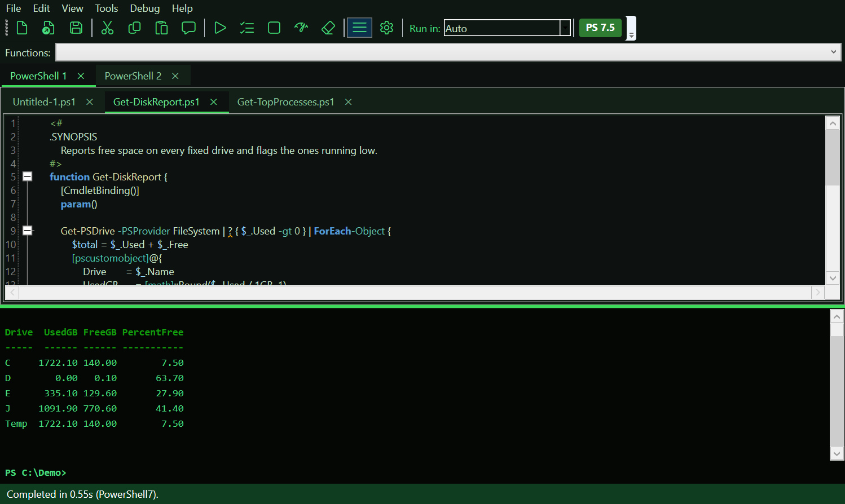Close the PowerShell 1 tab
Image resolution: width=845 pixels, height=504 pixels.
click(81, 76)
